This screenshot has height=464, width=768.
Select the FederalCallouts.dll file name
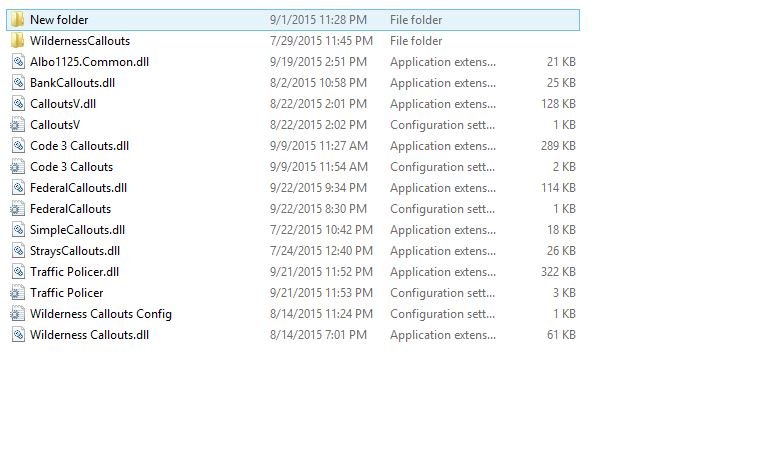[x=78, y=188]
